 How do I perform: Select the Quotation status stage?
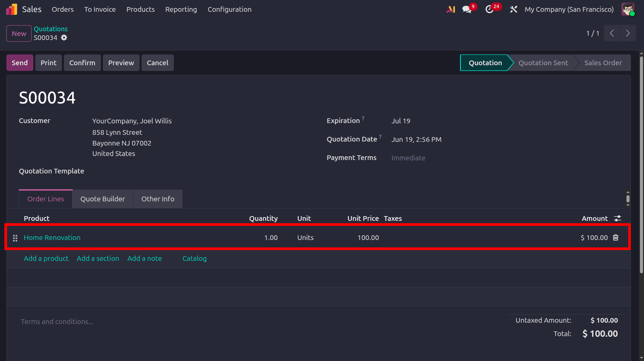485,63
